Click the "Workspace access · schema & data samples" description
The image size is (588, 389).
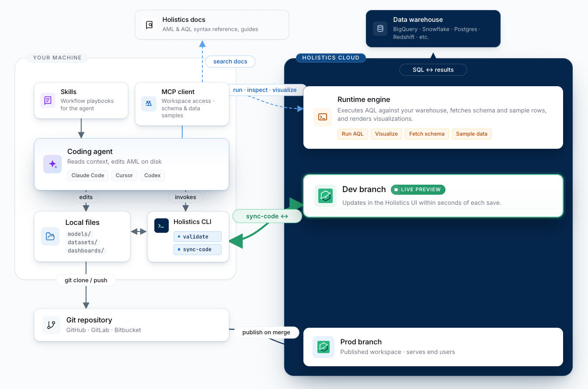coord(188,108)
